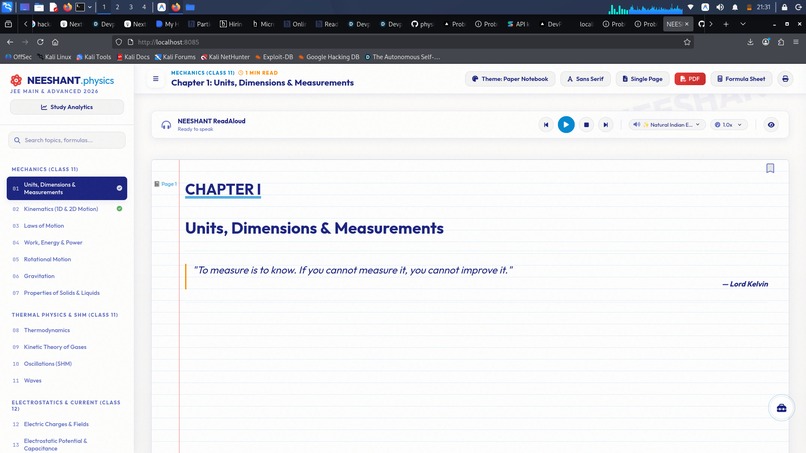
Task: Skip to next ReadAloud section
Action: click(606, 124)
